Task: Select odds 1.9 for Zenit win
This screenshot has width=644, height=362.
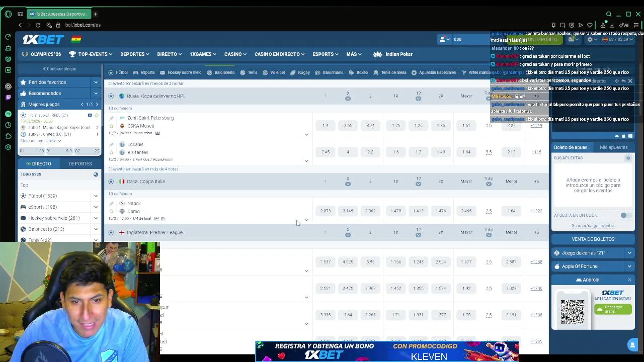Action: [326, 125]
